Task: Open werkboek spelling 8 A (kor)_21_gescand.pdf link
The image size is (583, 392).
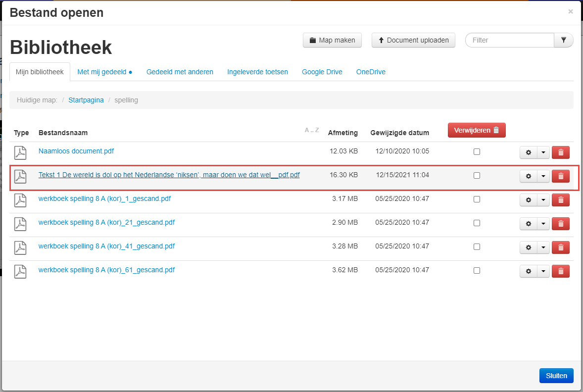Action: (x=107, y=222)
